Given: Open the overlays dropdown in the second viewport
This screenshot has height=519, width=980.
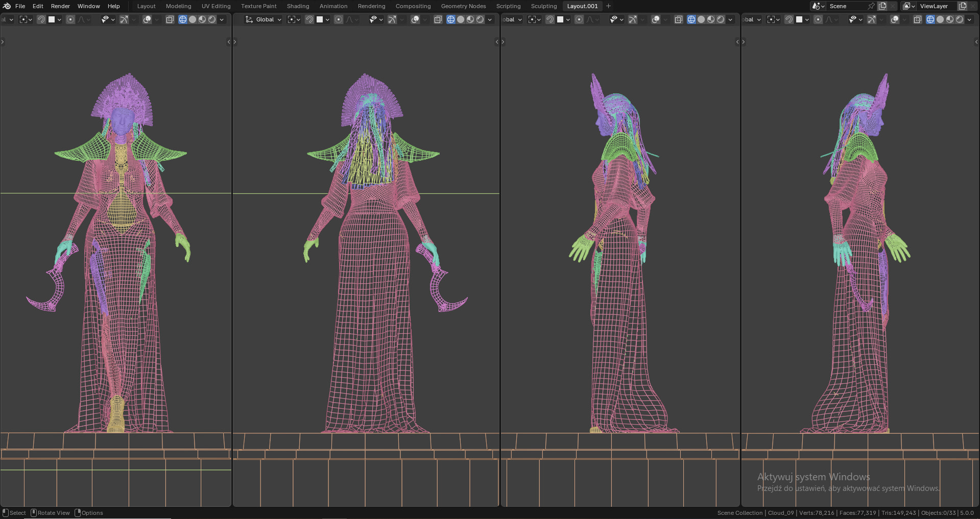Looking at the screenshot, I should coord(425,19).
